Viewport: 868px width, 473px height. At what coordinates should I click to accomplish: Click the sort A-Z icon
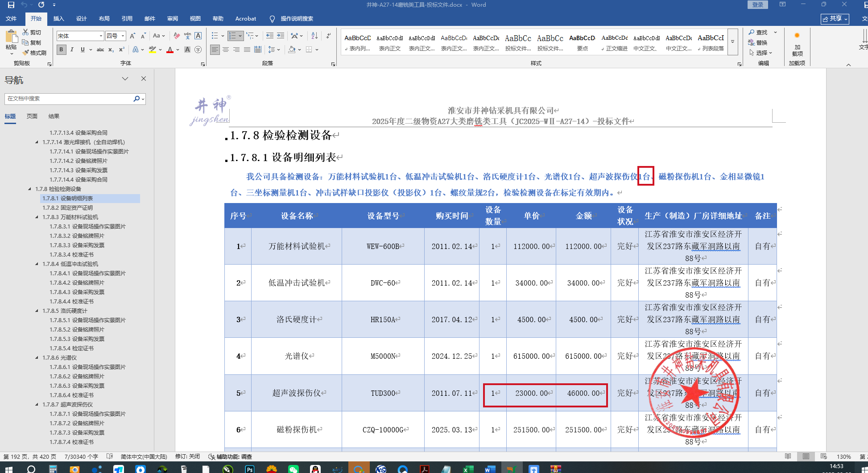click(x=314, y=36)
